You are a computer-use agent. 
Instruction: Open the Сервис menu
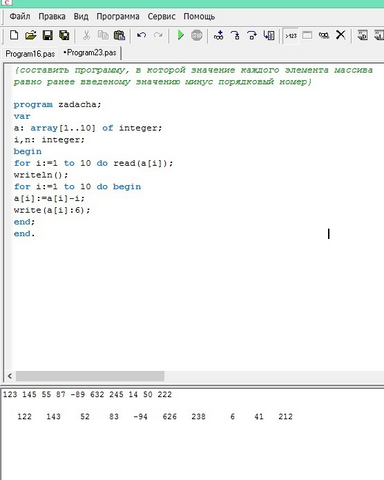pyautogui.click(x=161, y=16)
